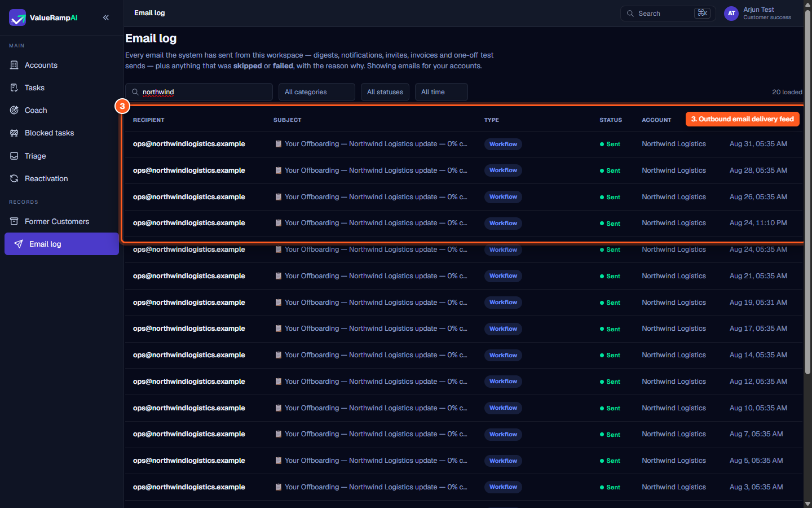Click the subject icon in Aug 12 row

point(278,382)
